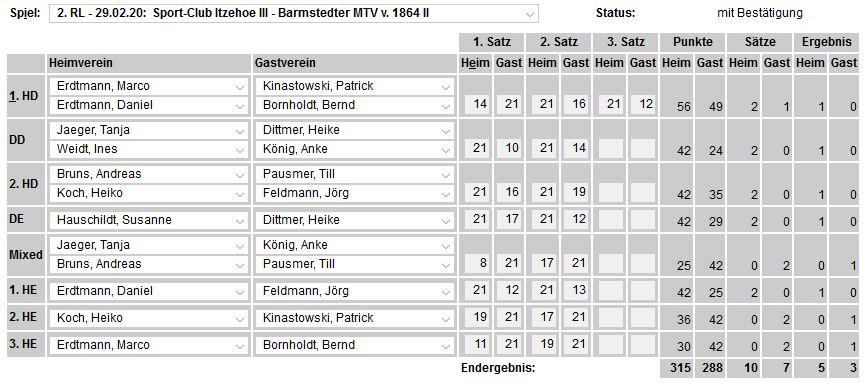The height and width of the screenshot is (384, 864).
Task: Select the Mixed first set Heim score field
Action: pyautogui.click(x=477, y=263)
